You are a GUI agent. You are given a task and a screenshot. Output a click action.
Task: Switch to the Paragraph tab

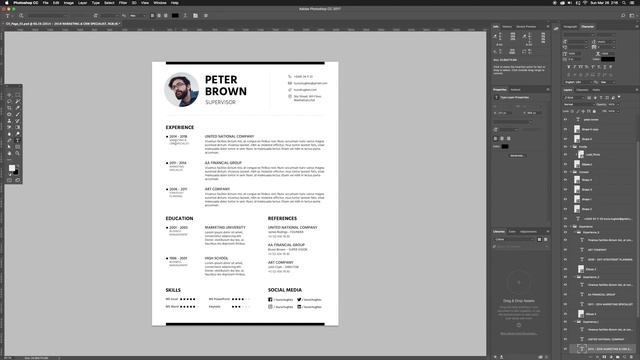pyautogui.click(x=570, y=27)
